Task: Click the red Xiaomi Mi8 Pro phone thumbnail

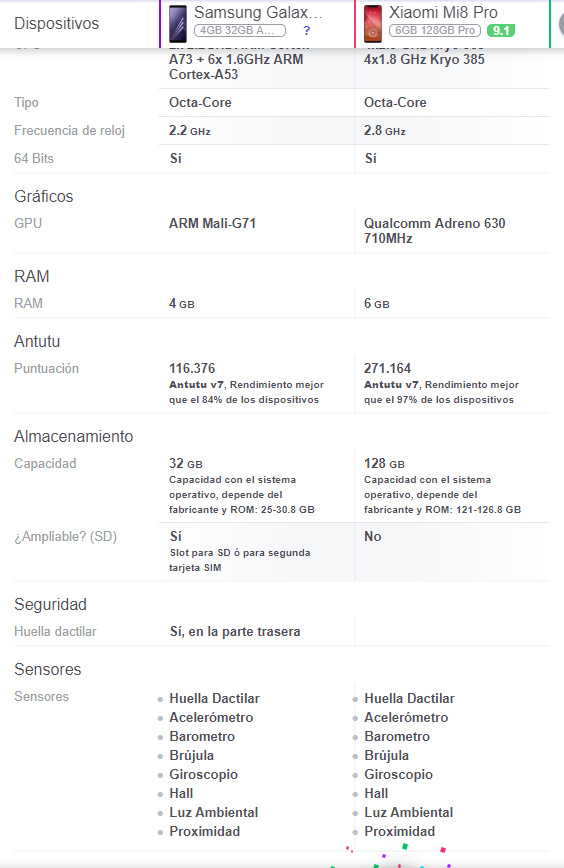Action: coord(372,24)
